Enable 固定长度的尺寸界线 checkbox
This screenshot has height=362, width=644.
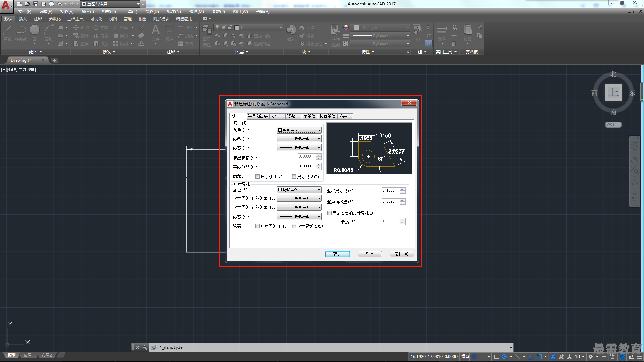click(x=330, y=213)
